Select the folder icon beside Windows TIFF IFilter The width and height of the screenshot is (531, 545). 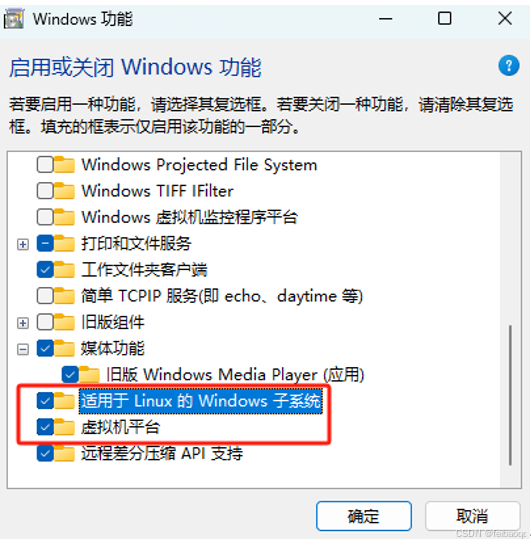[x=64, y=191]
